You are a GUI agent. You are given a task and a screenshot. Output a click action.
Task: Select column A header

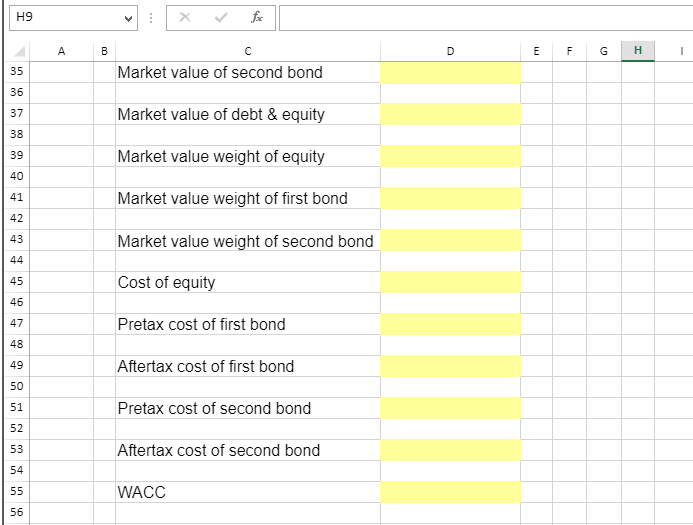61,51
